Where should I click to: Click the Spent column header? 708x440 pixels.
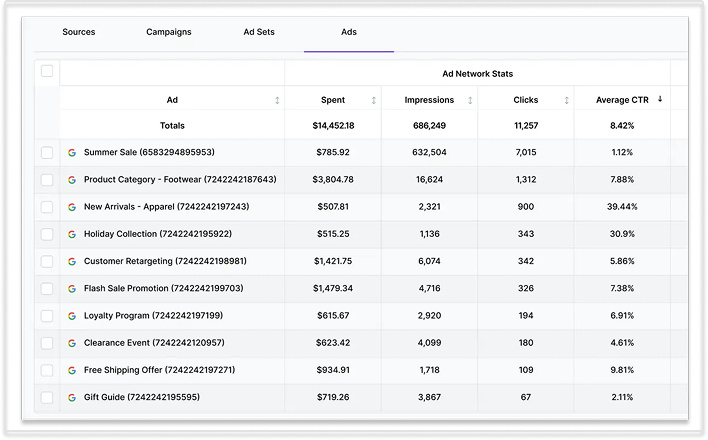[x=333, y=100]
